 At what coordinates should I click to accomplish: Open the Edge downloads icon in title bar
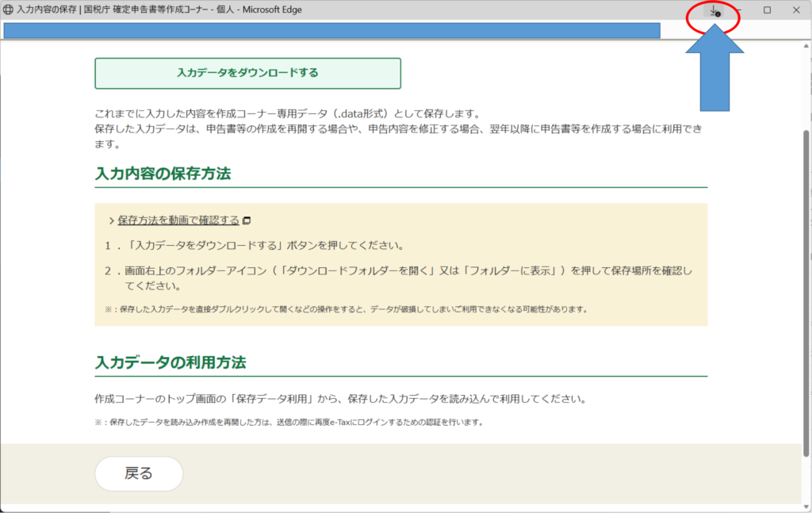tap(714, 11)
